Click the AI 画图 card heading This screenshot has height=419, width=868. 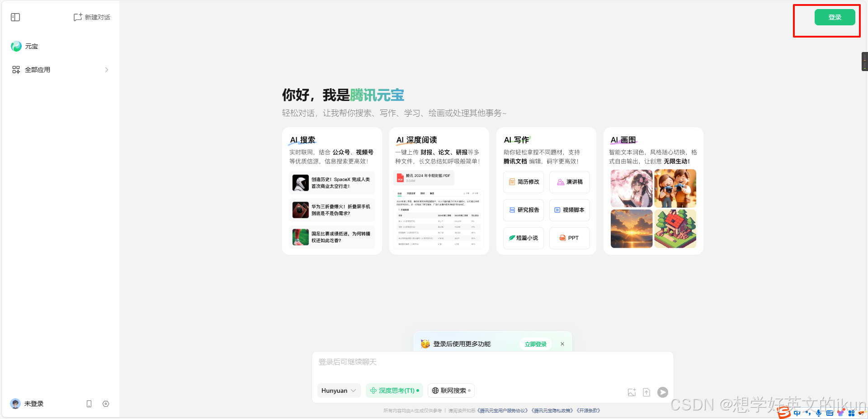(623, 140)
